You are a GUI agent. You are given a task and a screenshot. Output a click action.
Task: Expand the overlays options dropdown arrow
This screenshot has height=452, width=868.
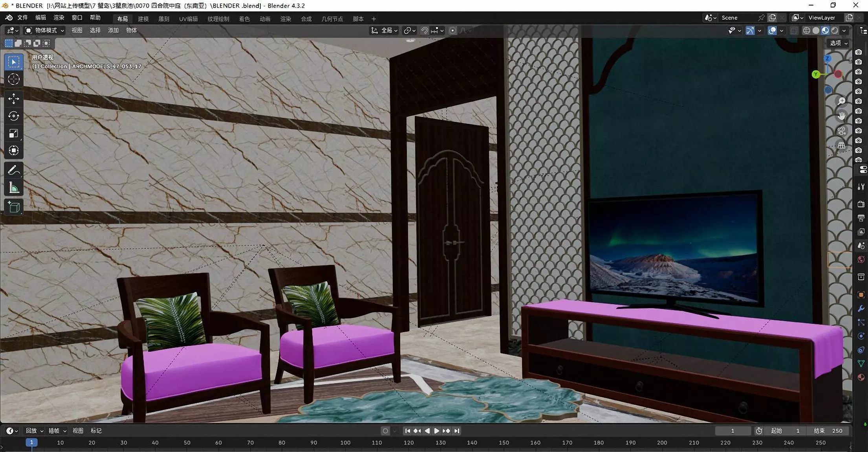(782, 30)
